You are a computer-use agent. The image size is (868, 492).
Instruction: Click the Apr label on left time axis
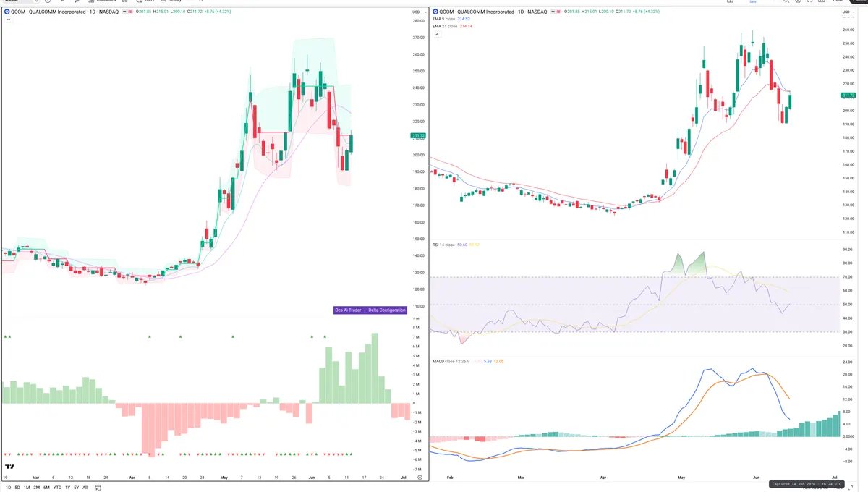click(132, 478)
